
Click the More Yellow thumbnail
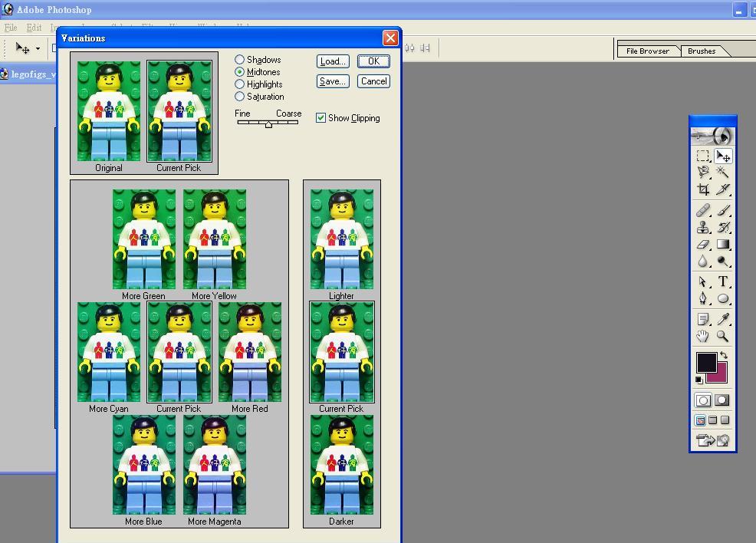pyautogui.click(x=215, y=239)
